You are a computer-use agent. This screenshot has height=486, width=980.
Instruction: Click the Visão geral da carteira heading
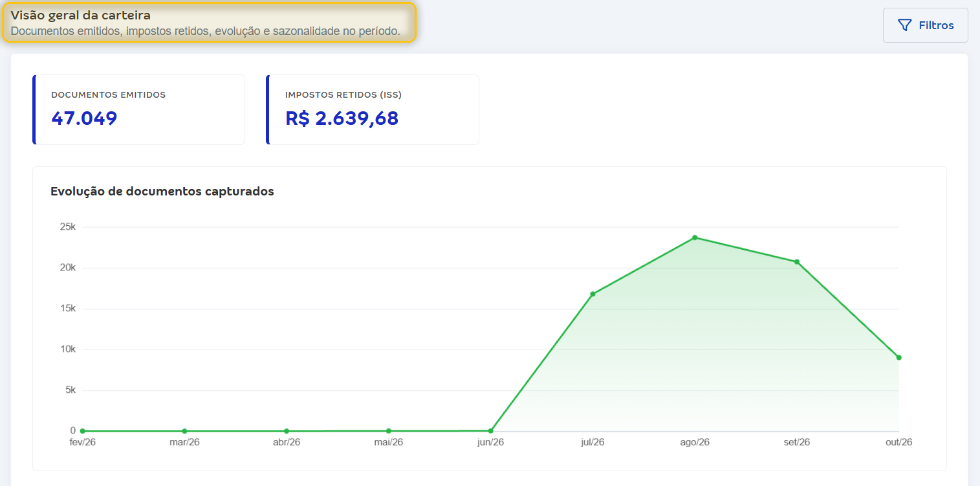[x=81, y=16]
